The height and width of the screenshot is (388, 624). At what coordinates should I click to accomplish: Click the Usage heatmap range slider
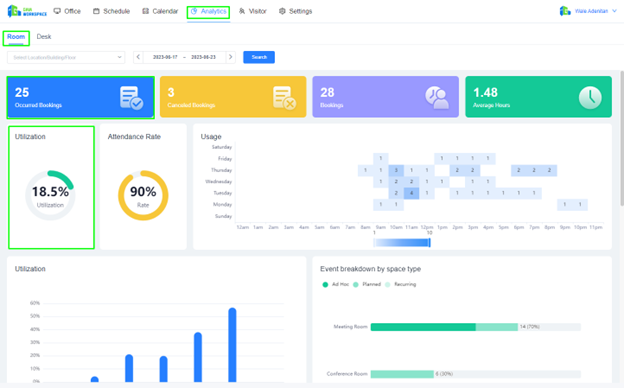402,242
